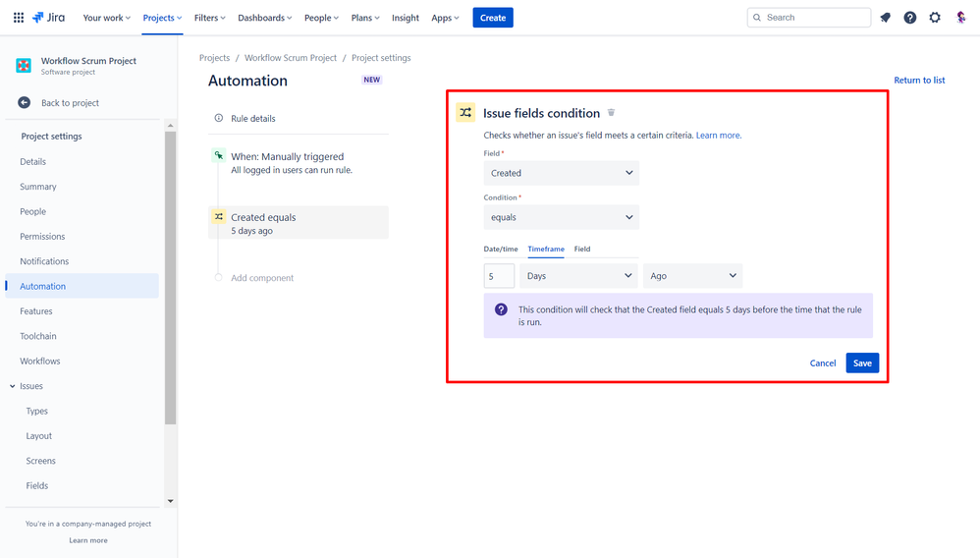Delete condition with the trash icon
This screenshot has height=558, width=980.
pyautogui.click(x=611, y=113)
